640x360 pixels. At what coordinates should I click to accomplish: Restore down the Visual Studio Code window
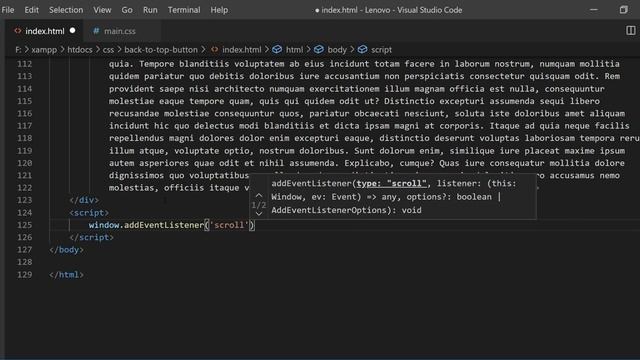tap(623, 10)
